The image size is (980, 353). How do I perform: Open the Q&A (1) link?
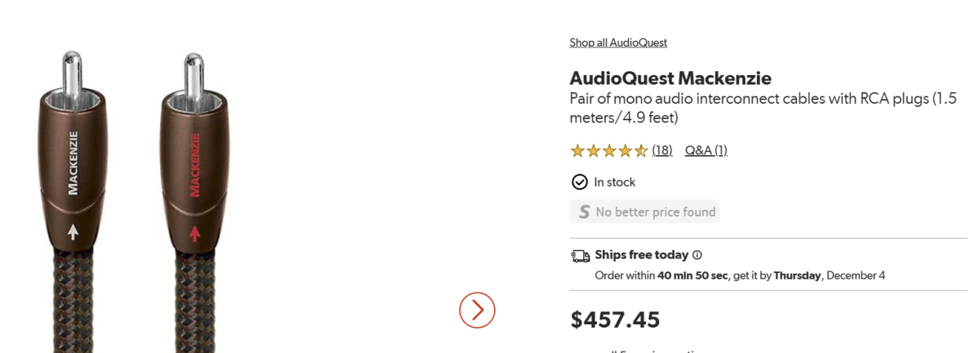706,150
